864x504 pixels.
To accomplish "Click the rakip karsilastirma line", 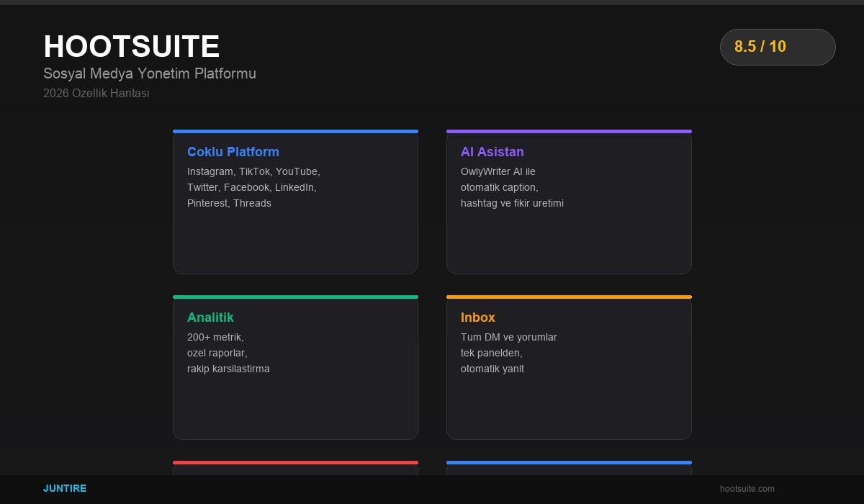I will [228, 369].
